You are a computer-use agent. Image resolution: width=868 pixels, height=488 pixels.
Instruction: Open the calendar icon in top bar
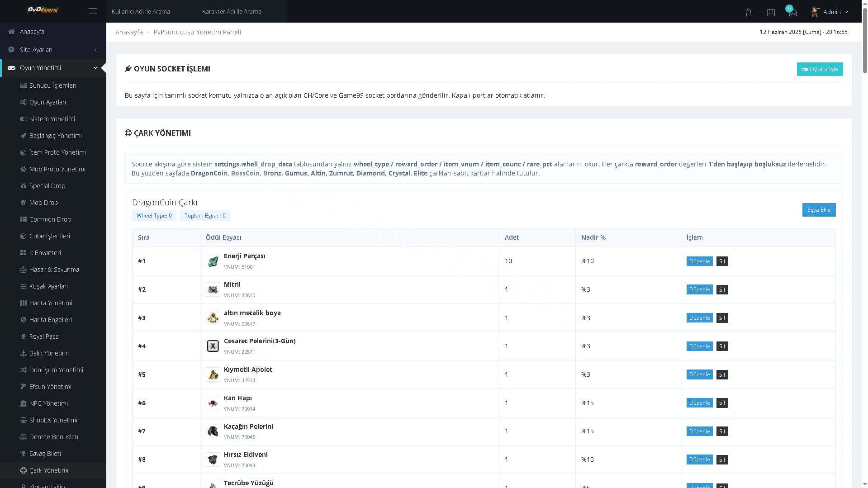pyautogui.click(x=771, y=13)
